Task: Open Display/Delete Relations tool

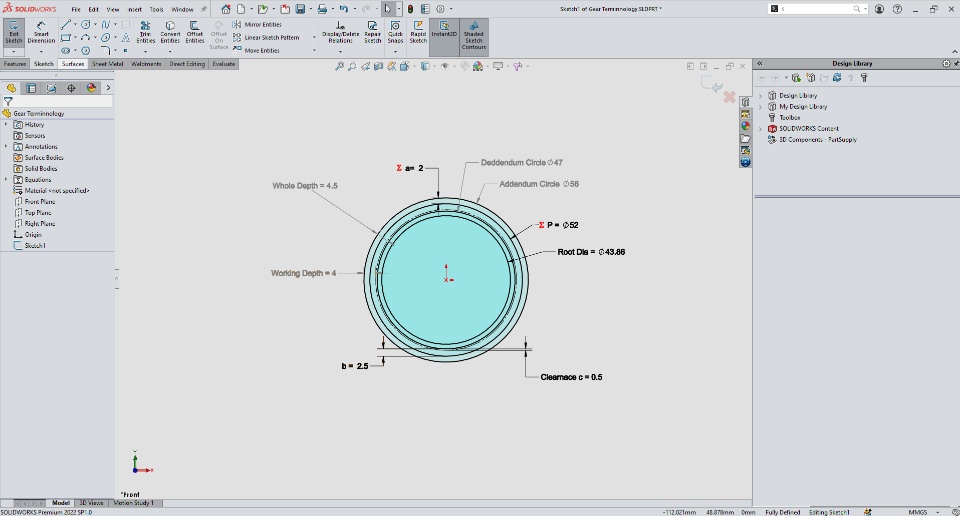Action: click(x=340, y=32)
